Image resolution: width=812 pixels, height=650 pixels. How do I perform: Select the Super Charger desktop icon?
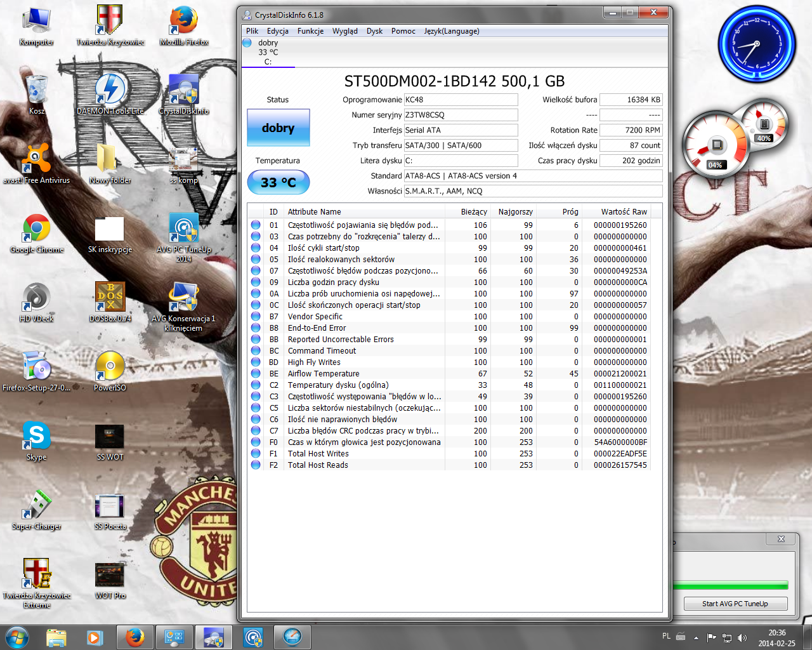[37, 510]
